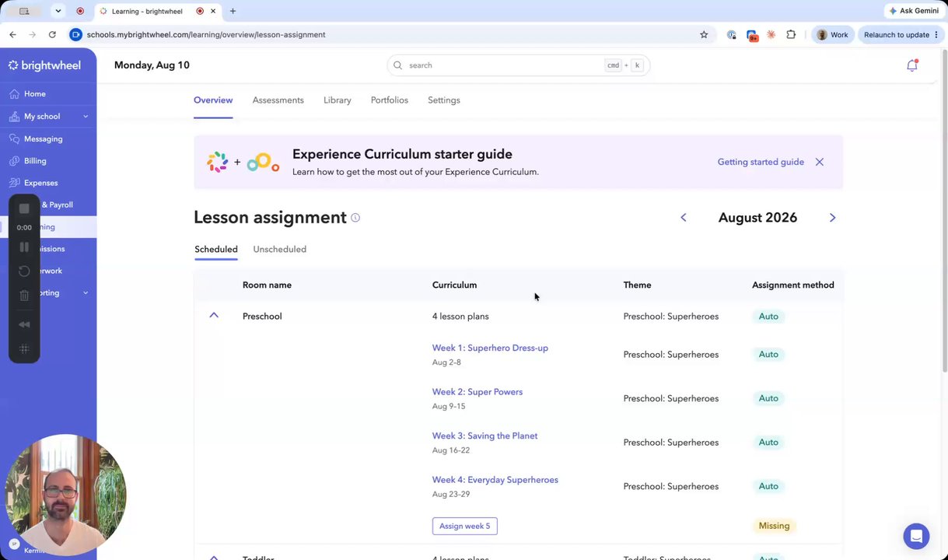Click the Assignment method column header
The width and height of the screenshot is (948, 560).
(x=792, y=285)
